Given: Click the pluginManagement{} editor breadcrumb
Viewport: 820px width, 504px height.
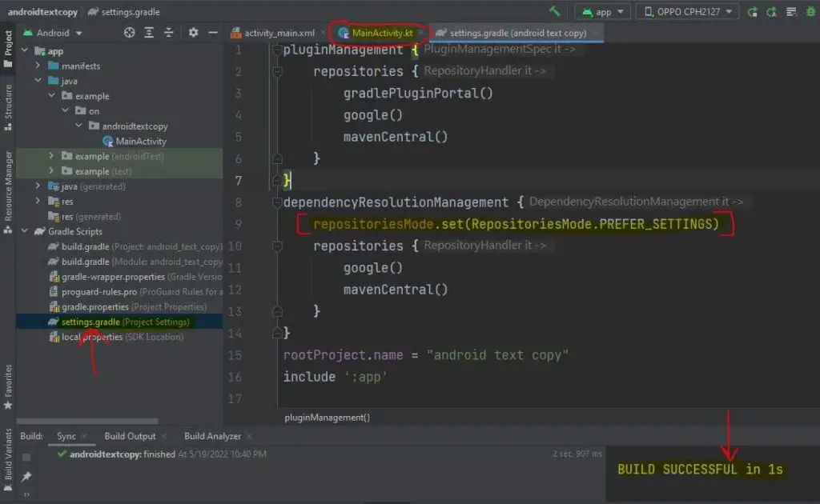Looking at the screenshot, I should [328, 418].
